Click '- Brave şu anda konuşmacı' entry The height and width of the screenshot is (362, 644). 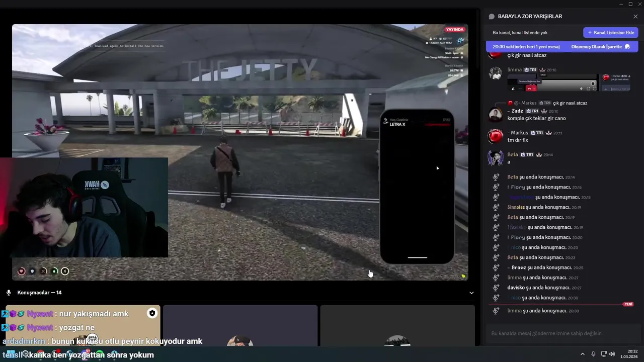pyautogui.click(x=545, y=267)
